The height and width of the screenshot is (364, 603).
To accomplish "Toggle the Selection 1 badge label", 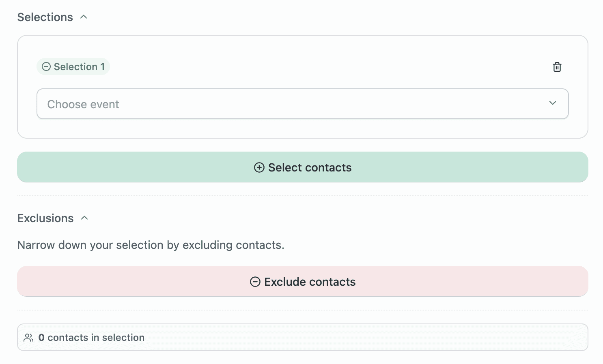I will [x=79, y=67].
